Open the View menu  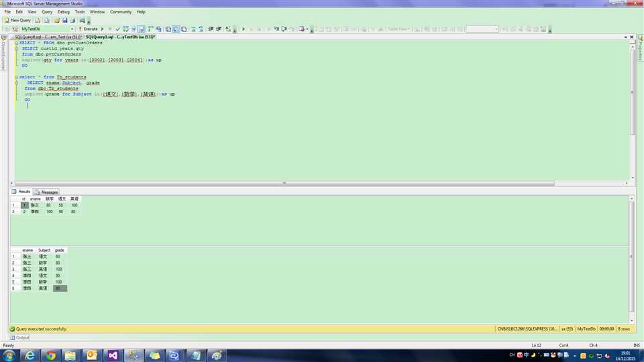point(32,12)
